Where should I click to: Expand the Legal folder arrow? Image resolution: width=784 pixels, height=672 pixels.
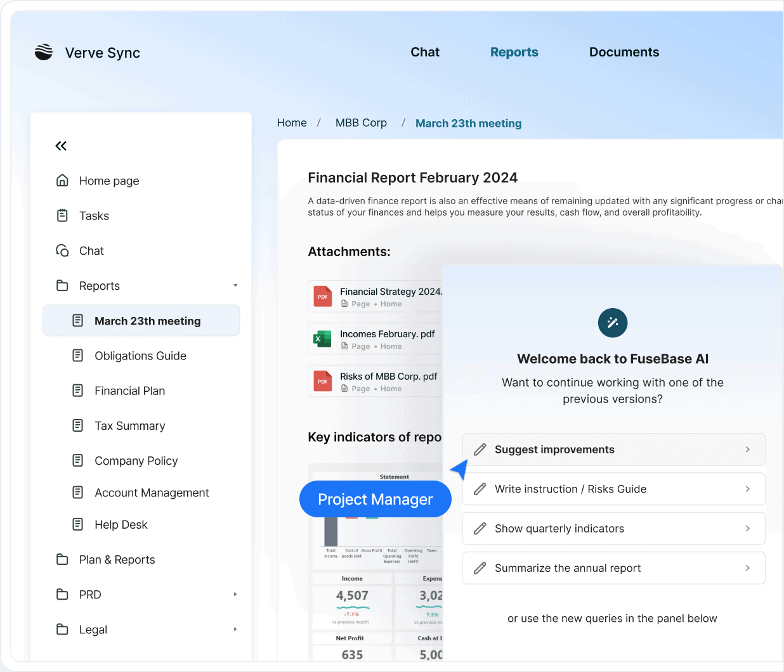click(235, 629)
